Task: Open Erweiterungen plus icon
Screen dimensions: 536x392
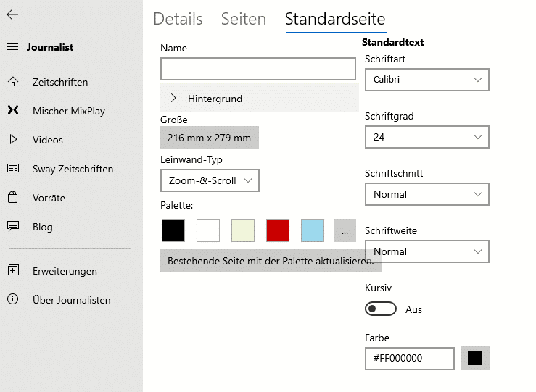Action: 13,270
